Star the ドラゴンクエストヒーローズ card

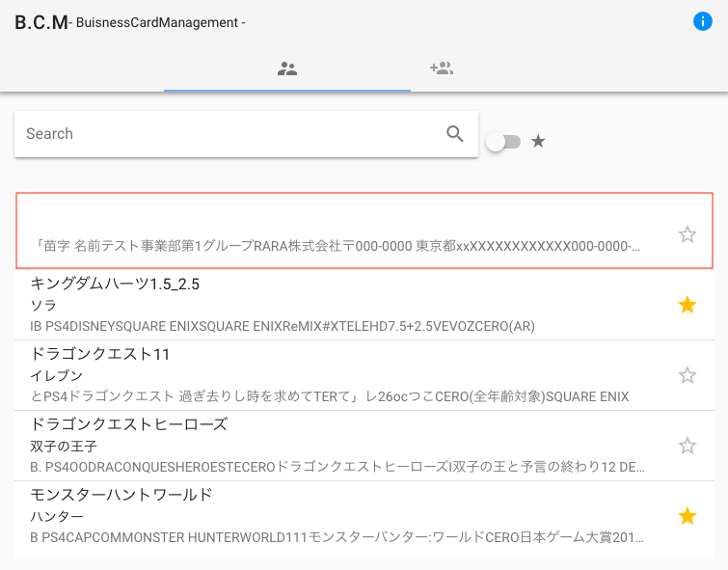click(688, 446)
